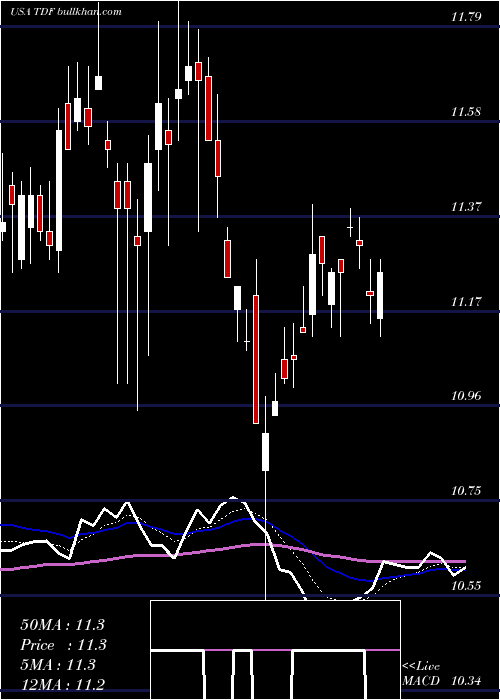Click the 12MA : 11.2 readout
This screenshot has width=500, height=700.
pyautogui.click(x=62, y=684)
